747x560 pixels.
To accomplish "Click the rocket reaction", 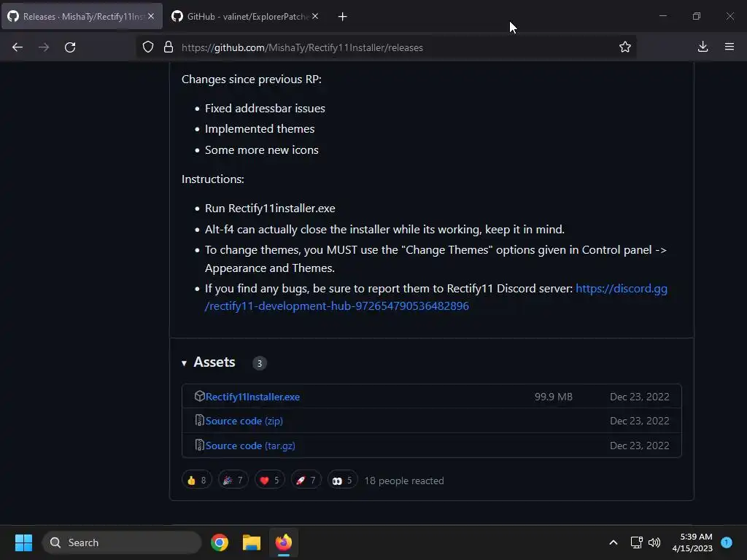I will pyautogui.click(x=306, y=480).
